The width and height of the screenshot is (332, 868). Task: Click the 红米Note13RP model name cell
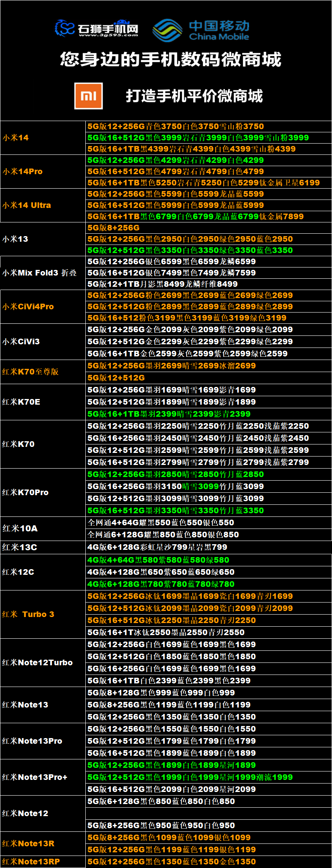pyautogui.click(x=43, y=862)
